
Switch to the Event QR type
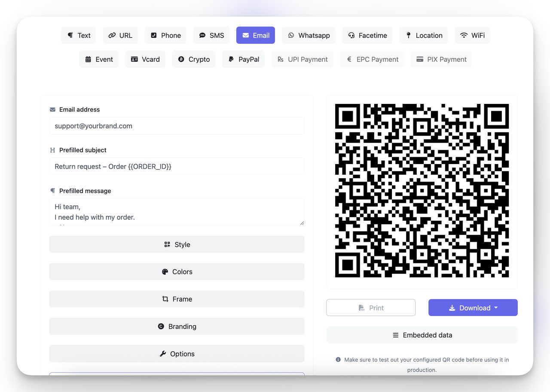coord(99,59)
